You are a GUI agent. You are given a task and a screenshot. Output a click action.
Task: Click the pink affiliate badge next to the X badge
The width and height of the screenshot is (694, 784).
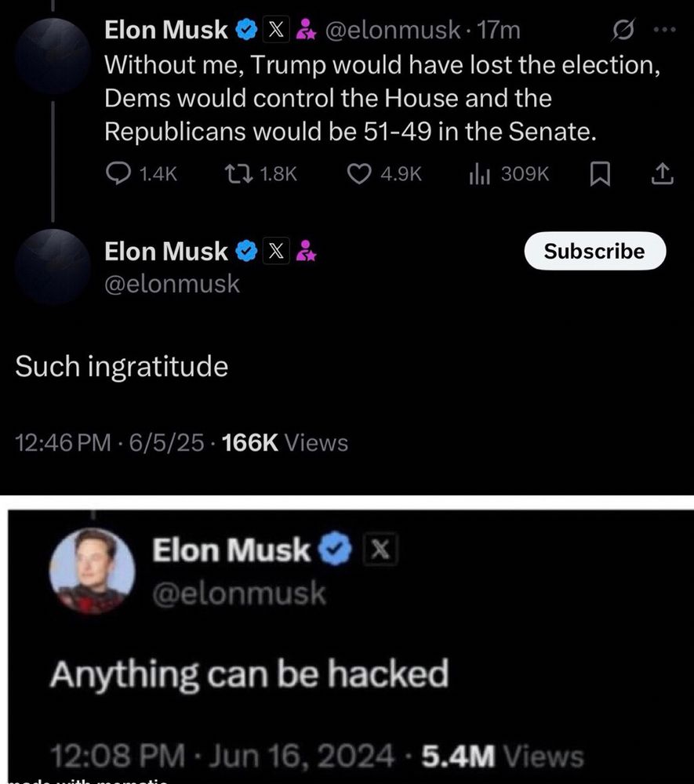pyautogui.click(x=306, y=30)
